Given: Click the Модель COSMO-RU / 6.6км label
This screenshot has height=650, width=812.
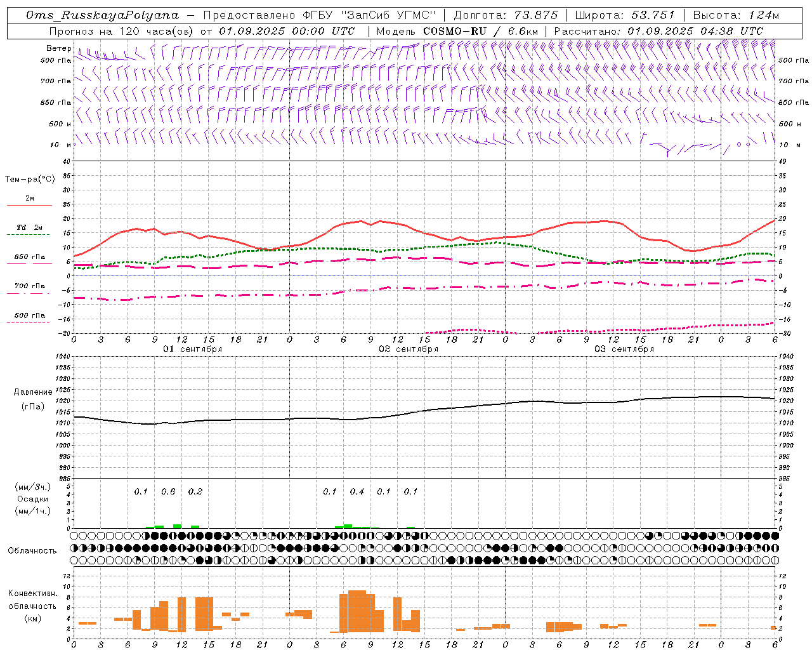Looking at the screenshot, I should [457, 31].
